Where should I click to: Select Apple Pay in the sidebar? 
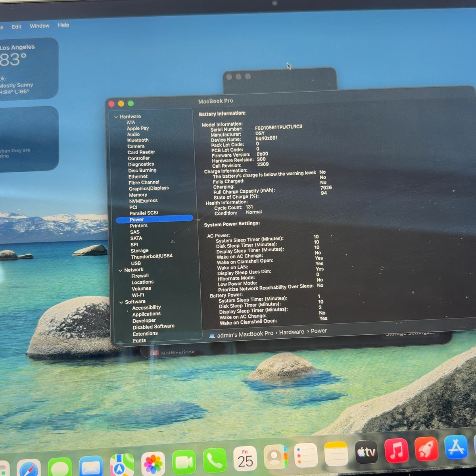(138, 128)
